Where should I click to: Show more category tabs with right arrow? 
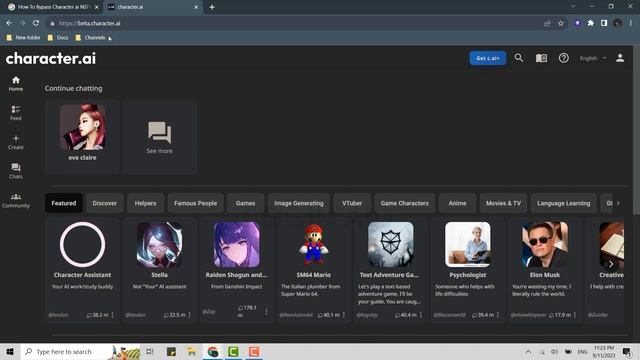(618, 203)
